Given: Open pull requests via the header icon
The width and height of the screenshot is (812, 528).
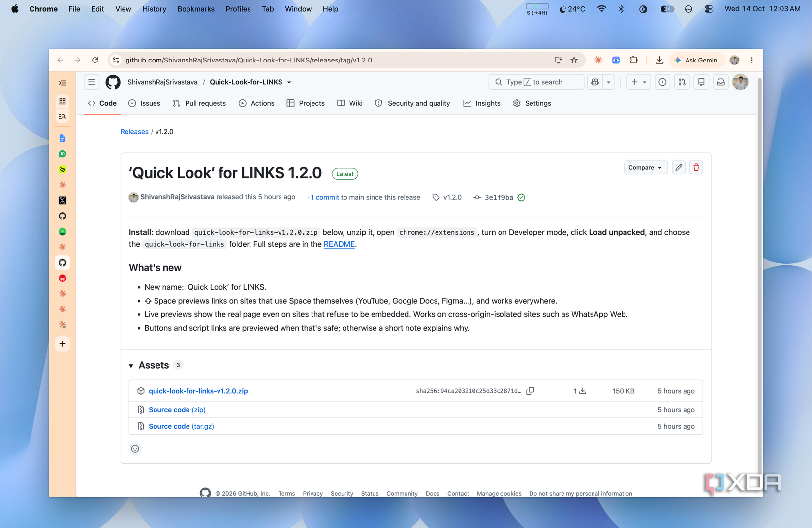Looking at the screenshot, I should click(682, 82).
